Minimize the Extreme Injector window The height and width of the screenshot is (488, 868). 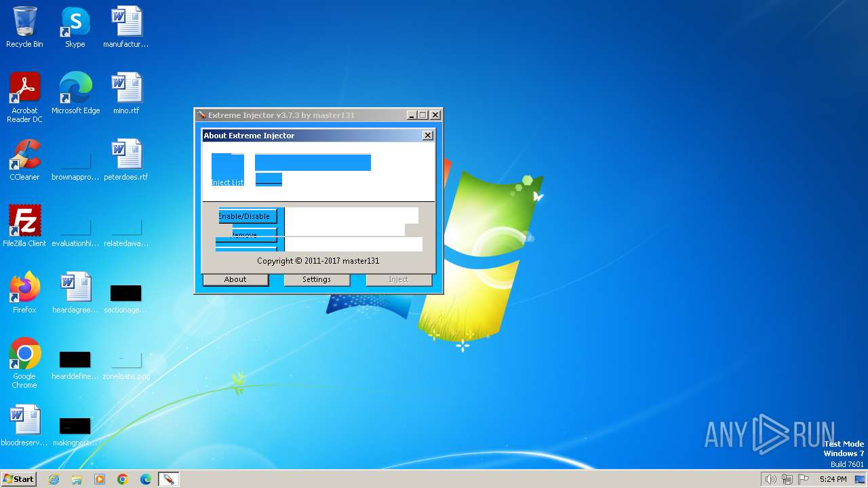coord(412,115)
